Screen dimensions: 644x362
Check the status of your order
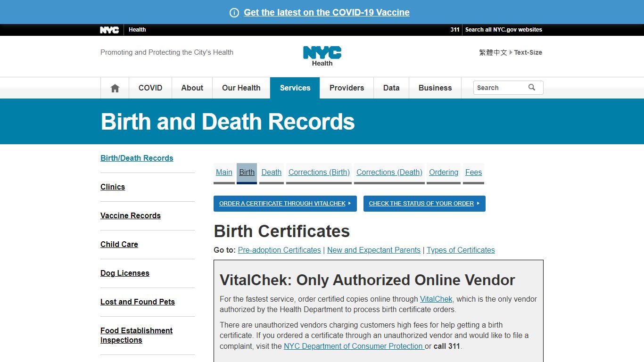pyautogui.click(x=424, y=204)
